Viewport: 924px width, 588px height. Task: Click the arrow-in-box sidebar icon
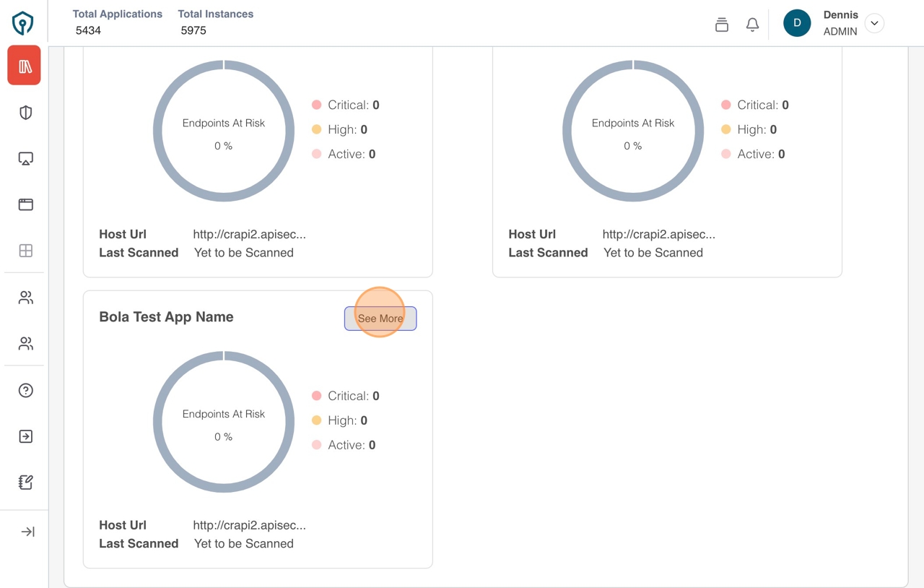tap(26, 436)
